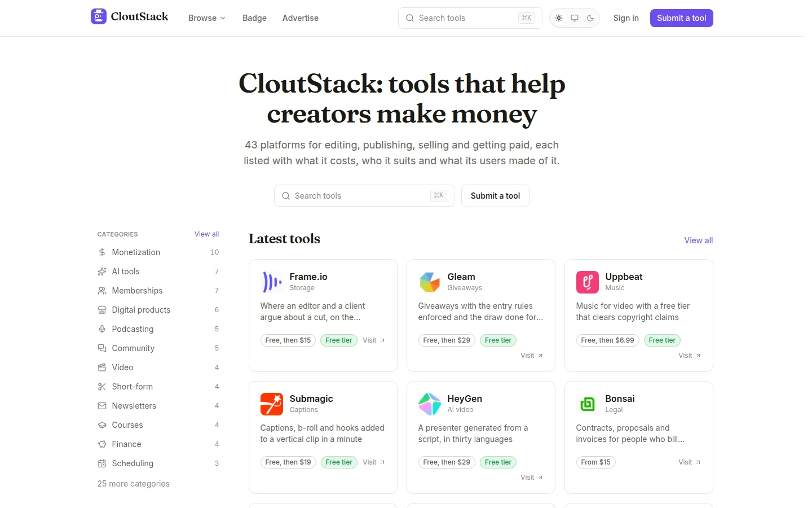The width and height of the screenshot is (812, 508).
Task: Click the Finance piggy bank icon
Action: (x=102, y=444)
